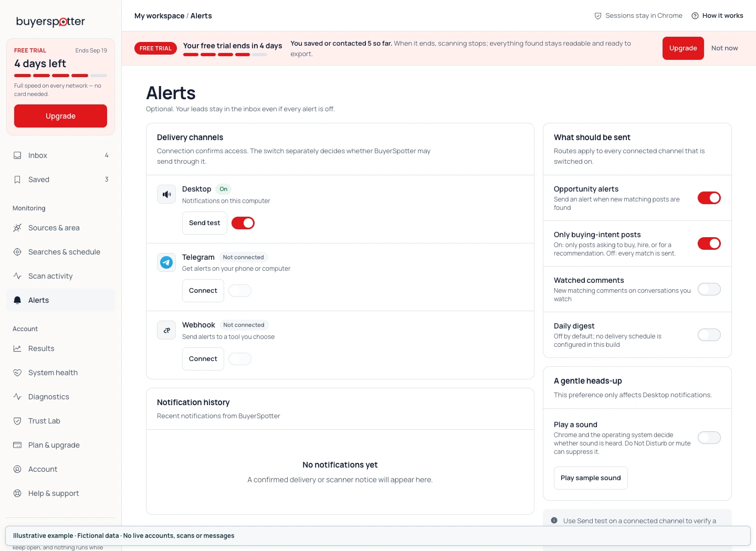Click the Desktop speaker icon
Viewport: 756px width, 551px height.
[166, 194]
